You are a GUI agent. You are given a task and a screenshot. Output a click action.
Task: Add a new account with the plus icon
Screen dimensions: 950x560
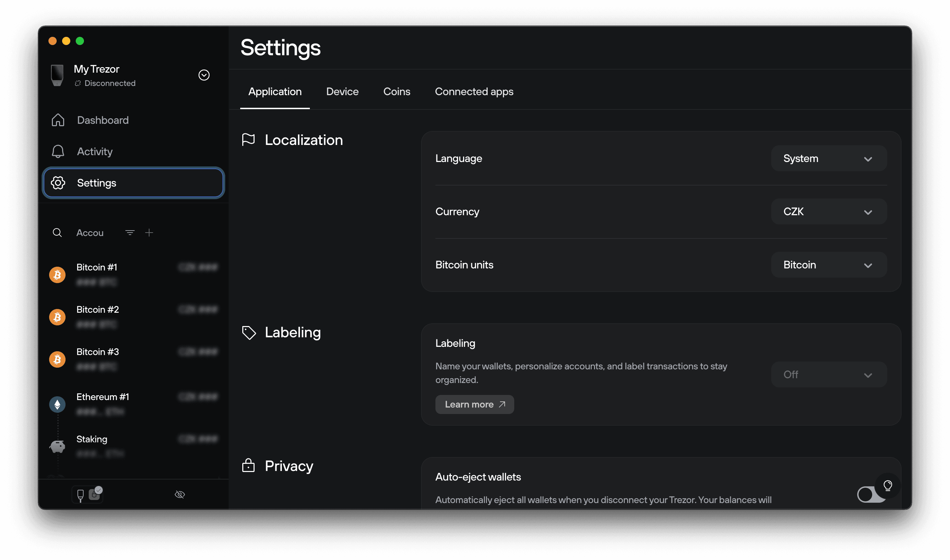coord(149,233)
